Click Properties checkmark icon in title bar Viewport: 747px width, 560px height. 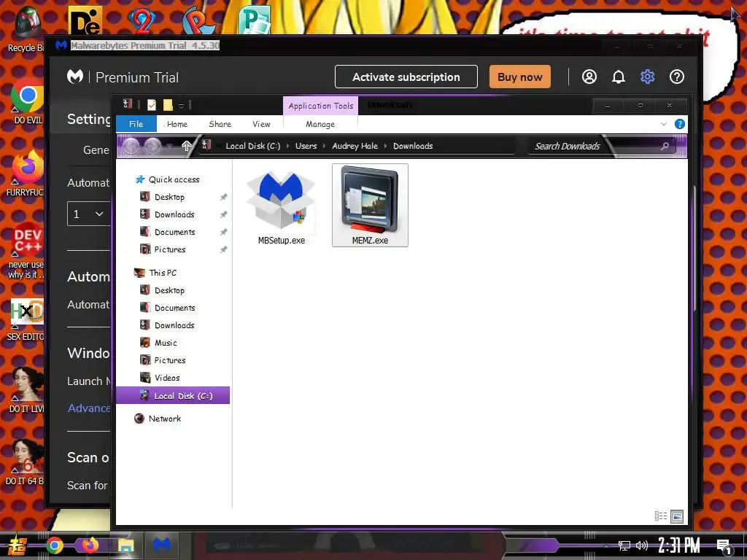click(x=152, y=105)
